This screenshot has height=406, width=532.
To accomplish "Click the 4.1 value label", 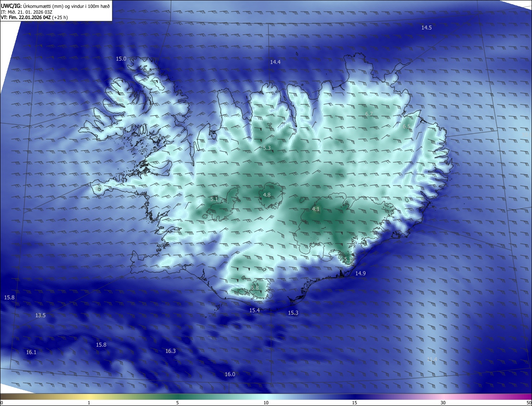I will pyautogui.click(x=316, y=209).
